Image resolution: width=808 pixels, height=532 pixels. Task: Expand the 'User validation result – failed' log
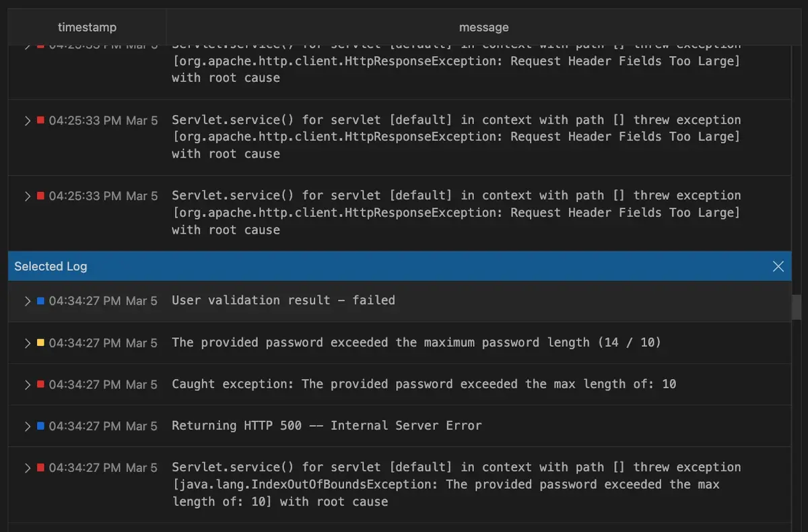[28, 301]
